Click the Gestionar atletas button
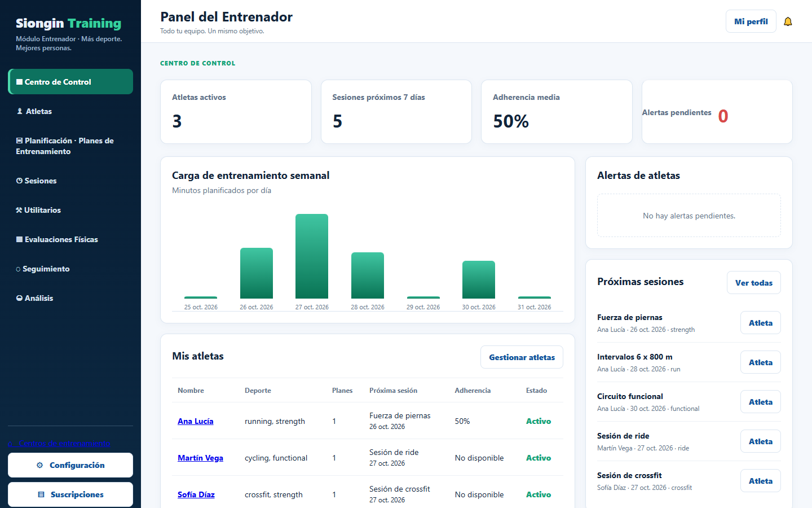 pyautogui.click(x=522, y=357)
